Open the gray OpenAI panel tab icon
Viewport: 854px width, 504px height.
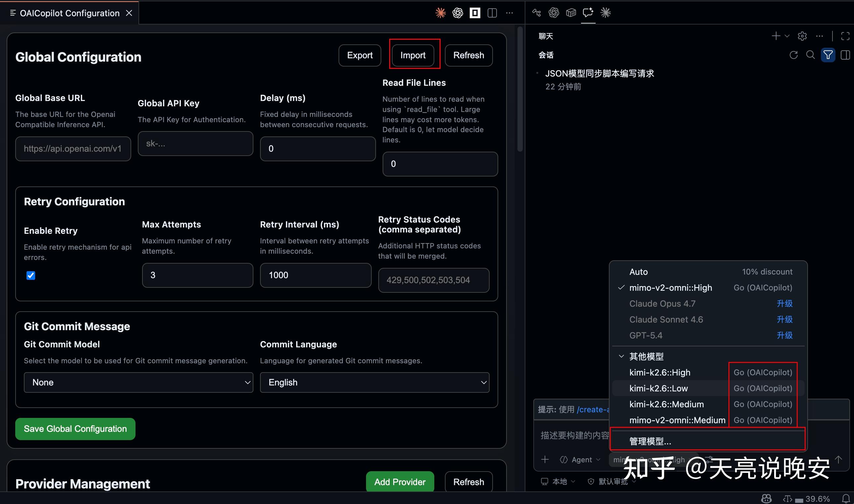[554, 13]
